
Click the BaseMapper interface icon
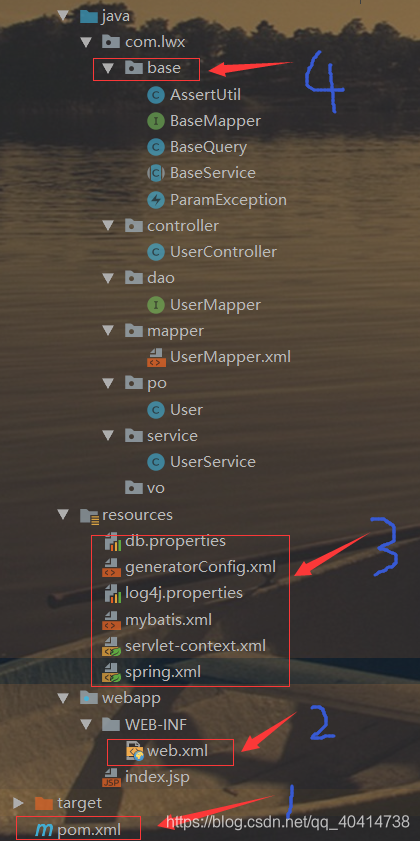click(156, 122)
